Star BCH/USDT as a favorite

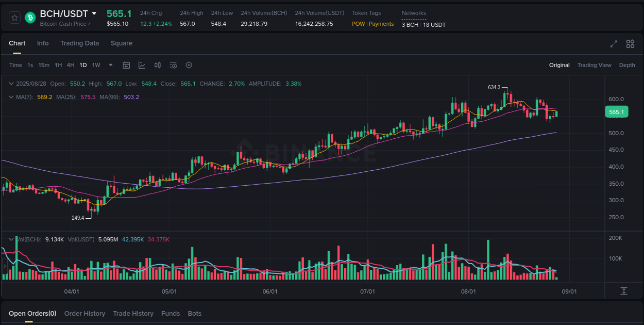pyautogui.click(x=14, y=17)
